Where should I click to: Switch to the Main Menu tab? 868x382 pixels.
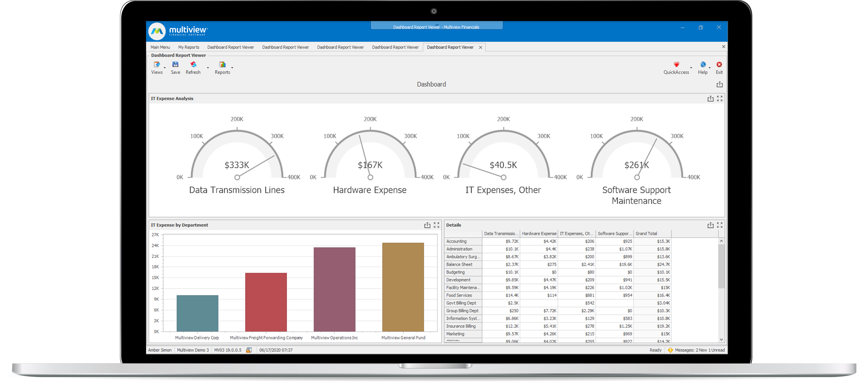tap(160, 47)
